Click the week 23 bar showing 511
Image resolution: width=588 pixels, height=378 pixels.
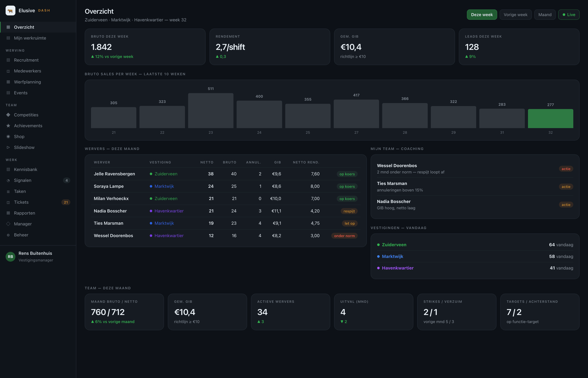(211, 110)
